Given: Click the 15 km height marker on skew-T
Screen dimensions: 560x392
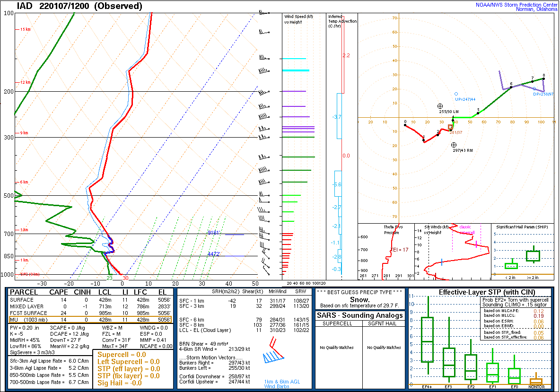Looking at the screenshot, I should click(x=26, y=29).
